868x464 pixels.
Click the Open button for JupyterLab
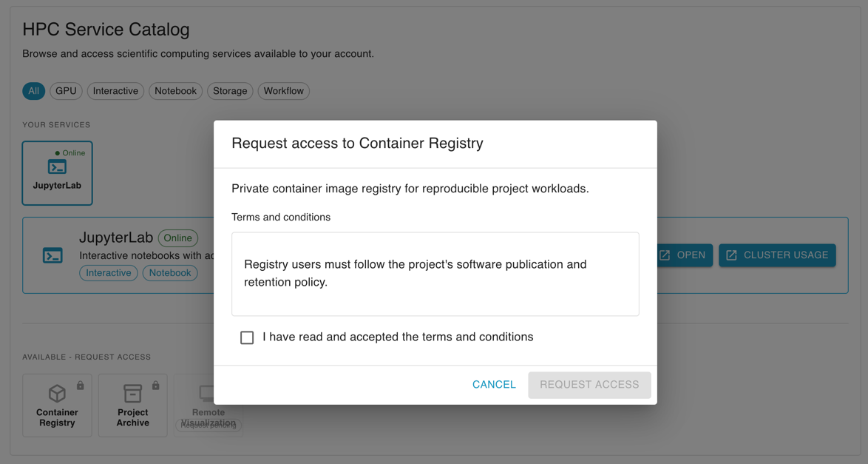click(684, 255)
